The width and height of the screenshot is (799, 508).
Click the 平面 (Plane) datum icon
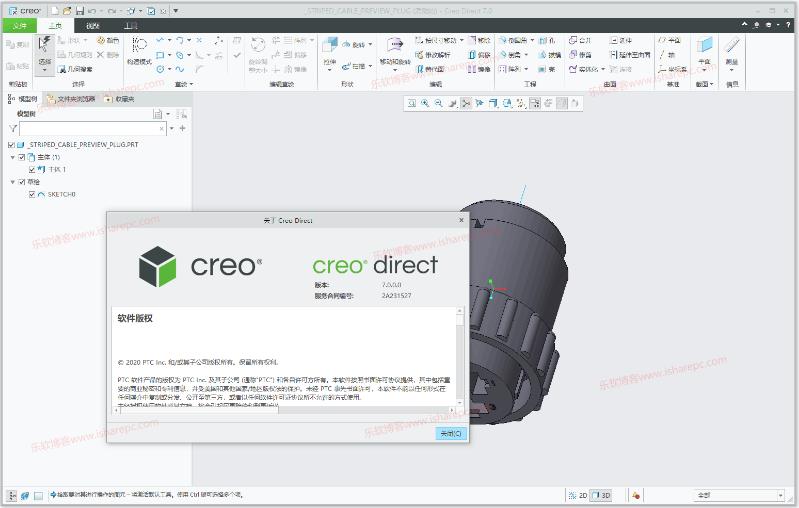(x=704, y=50)
